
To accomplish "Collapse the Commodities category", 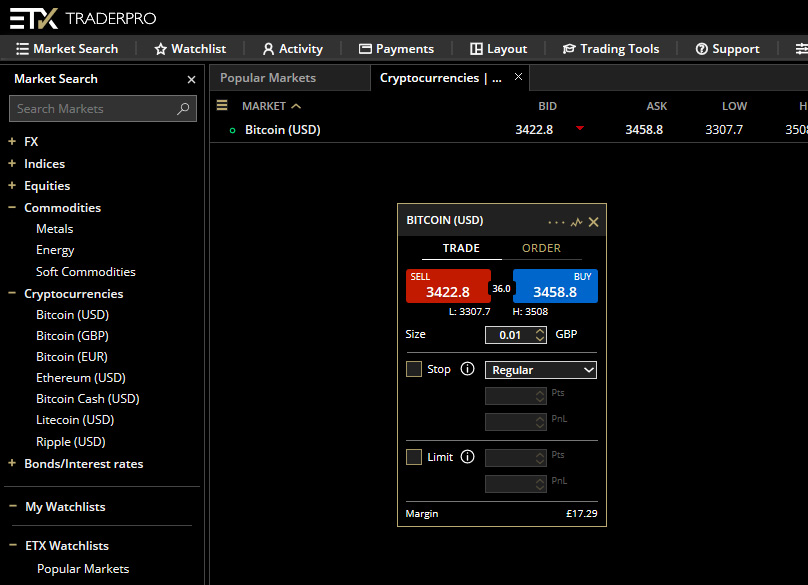I will tap(12, 208).
